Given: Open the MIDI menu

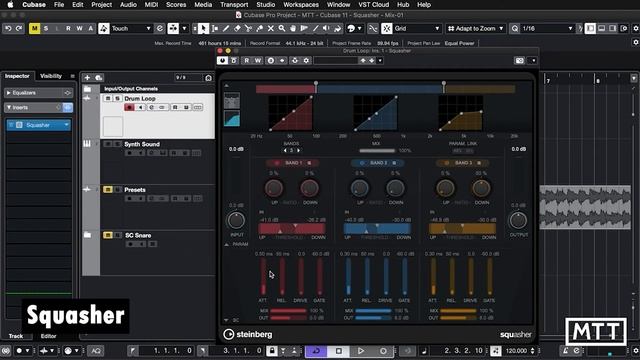Looking at the screenshot, I should click(151, 4).
